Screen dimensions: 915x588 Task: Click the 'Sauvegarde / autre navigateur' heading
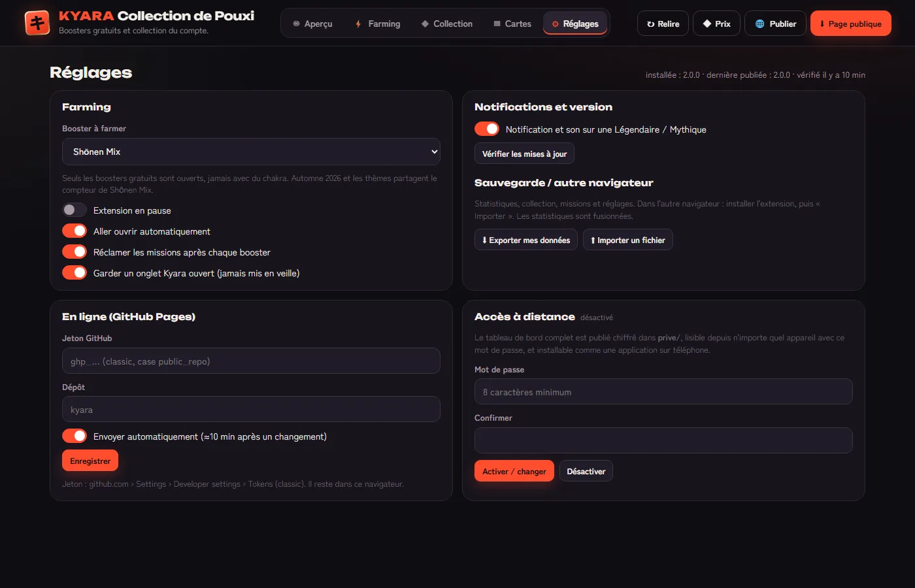[x=564, y=183]
